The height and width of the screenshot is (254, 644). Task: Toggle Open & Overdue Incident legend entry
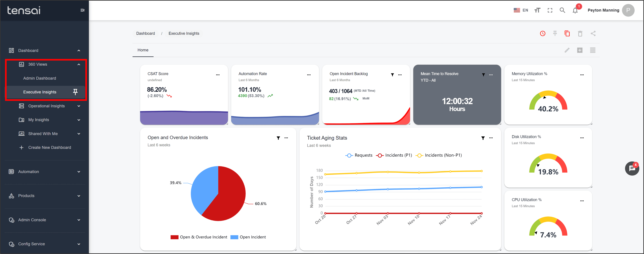coord(199,237)
